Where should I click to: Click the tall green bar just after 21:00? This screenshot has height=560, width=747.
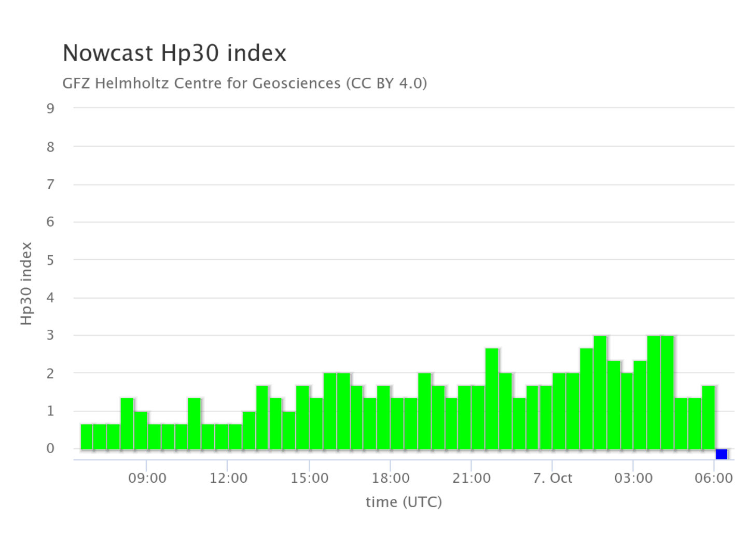click(492, 399)
